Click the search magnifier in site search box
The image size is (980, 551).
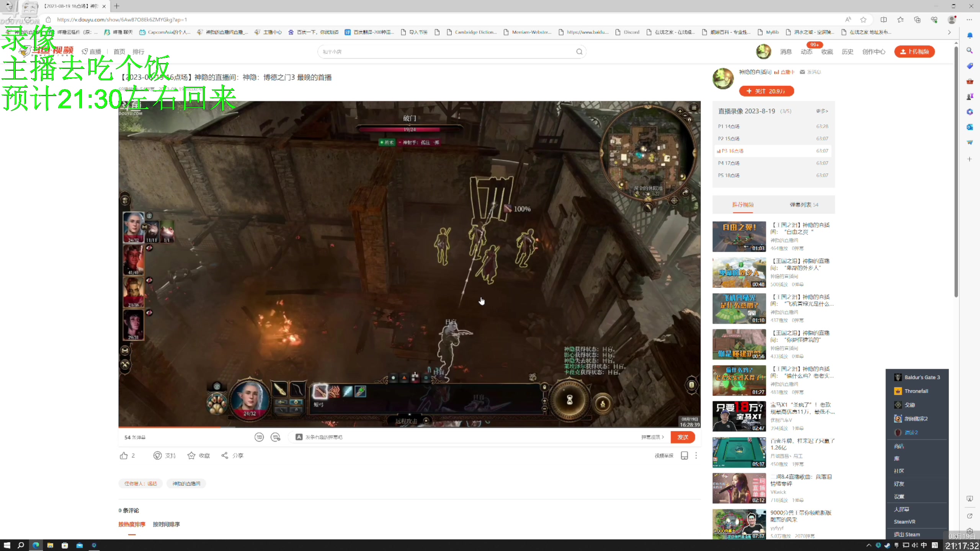pos(579,52)
